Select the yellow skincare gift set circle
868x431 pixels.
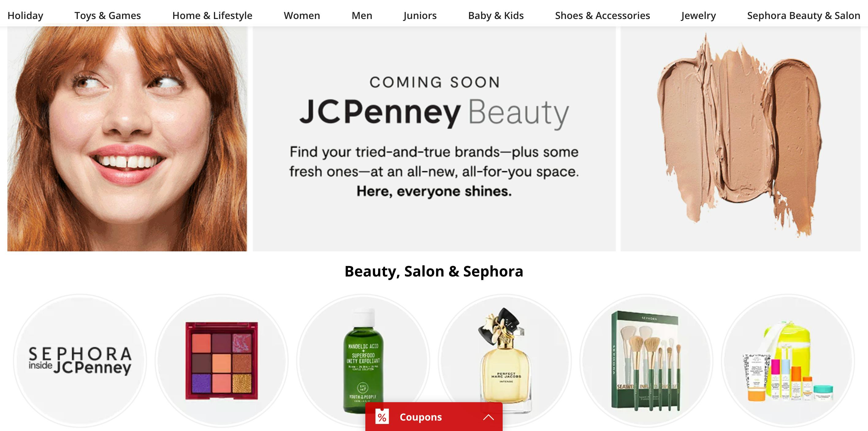click(x=788, y=361)
